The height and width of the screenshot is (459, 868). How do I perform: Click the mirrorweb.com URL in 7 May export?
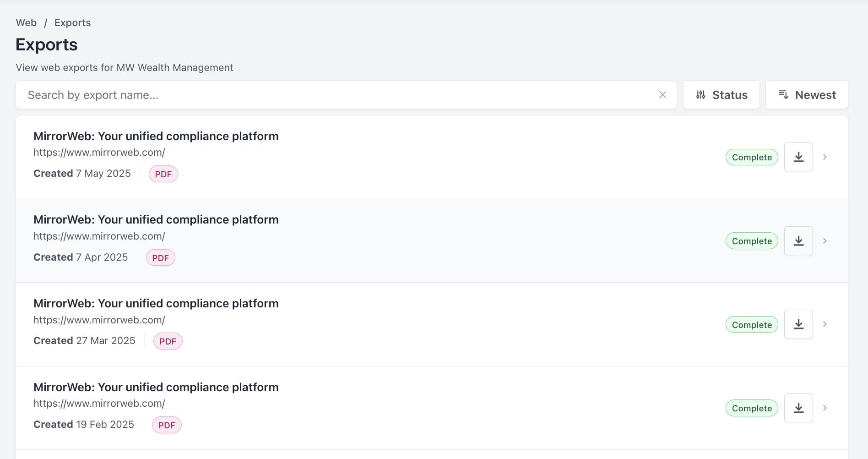pos(99,153)
